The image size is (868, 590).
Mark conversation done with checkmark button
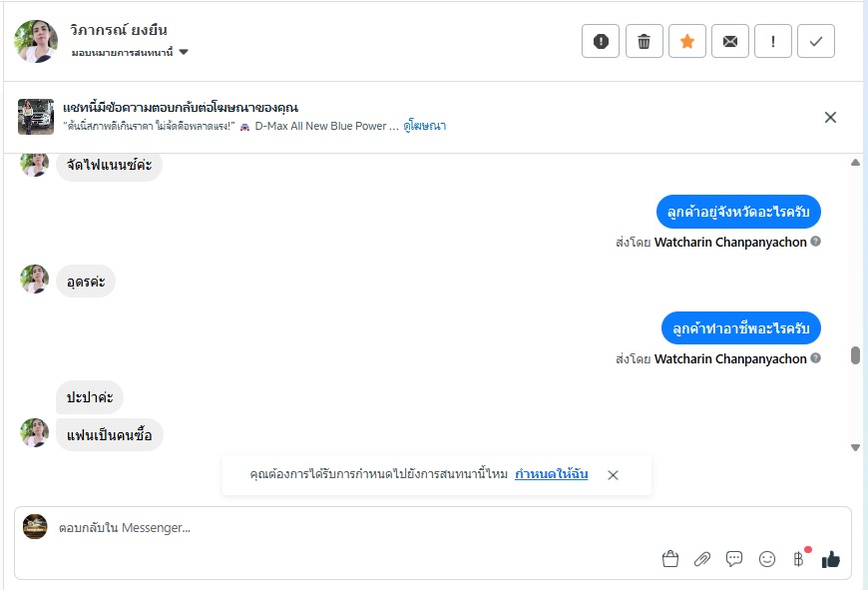[x=816, y=41]
